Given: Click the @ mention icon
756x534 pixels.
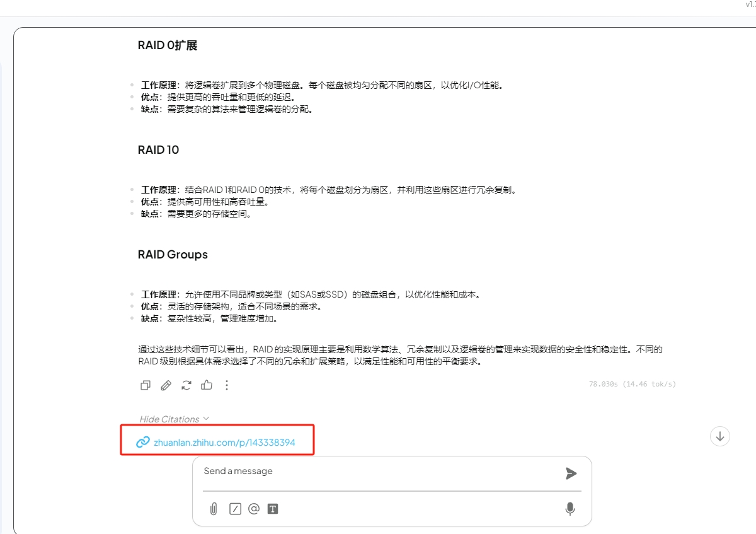Looking at the screenshot, I should pyautogui.click(x=254, y=509).
